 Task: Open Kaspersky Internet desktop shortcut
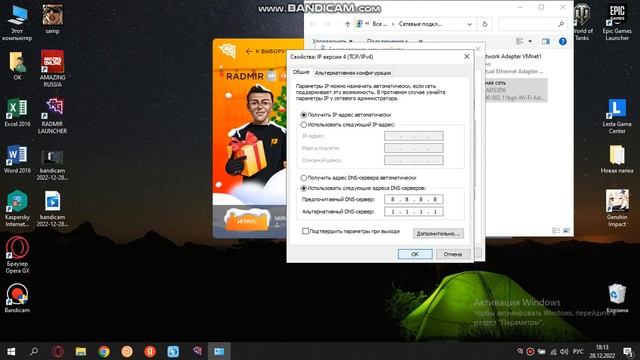pos(17,208)
